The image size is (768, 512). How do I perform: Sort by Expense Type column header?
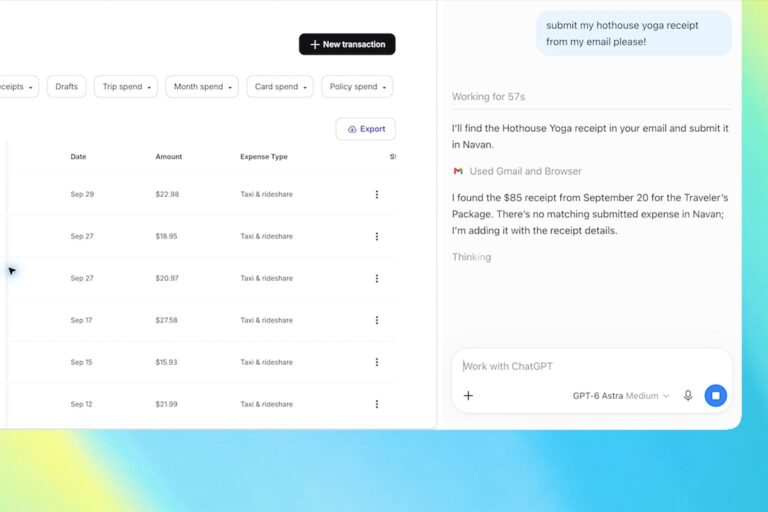click(264, 157)
